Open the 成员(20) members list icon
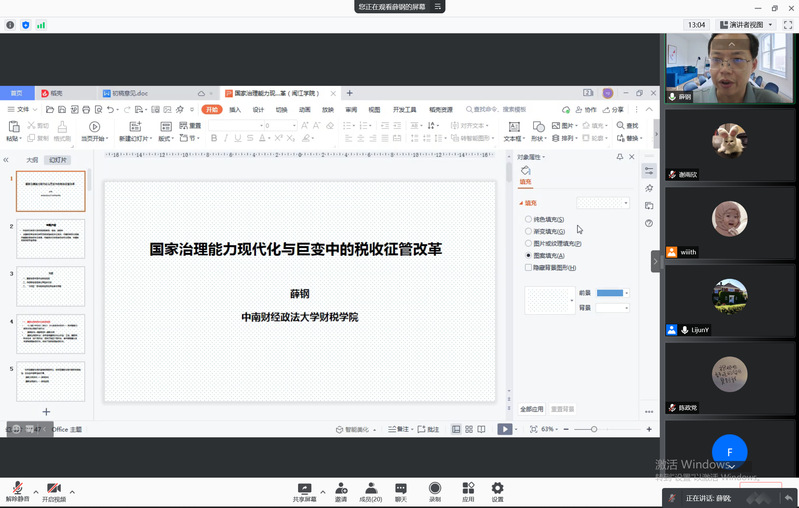Viewport: 799px width, 508px height. pyautogui.click(x=371, y=488)
